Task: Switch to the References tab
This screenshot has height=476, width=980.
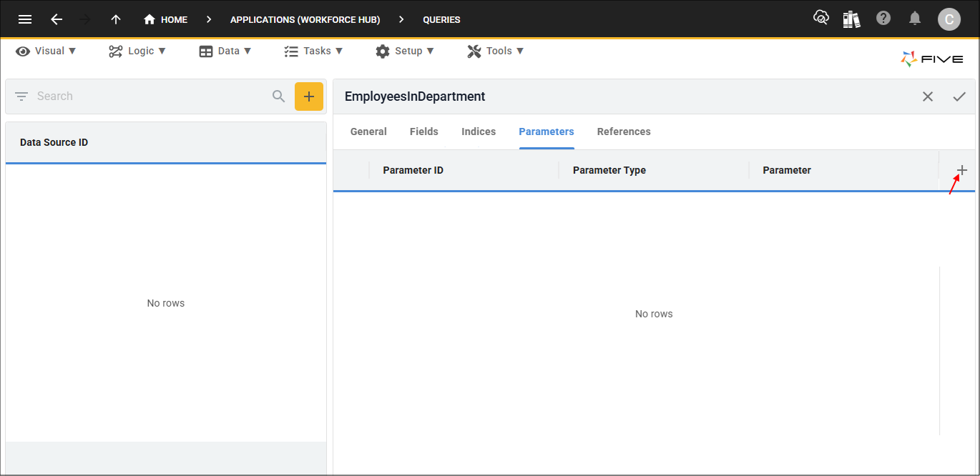Action: (624, 132)
